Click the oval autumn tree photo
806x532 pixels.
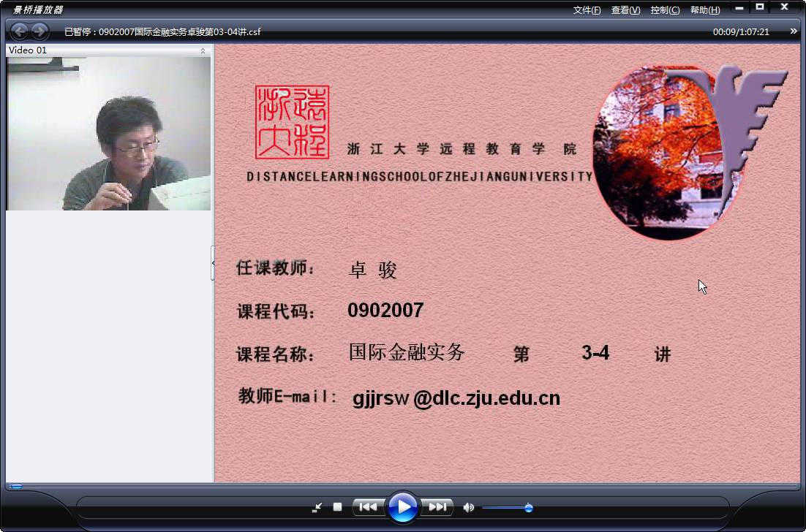point(668,153)
